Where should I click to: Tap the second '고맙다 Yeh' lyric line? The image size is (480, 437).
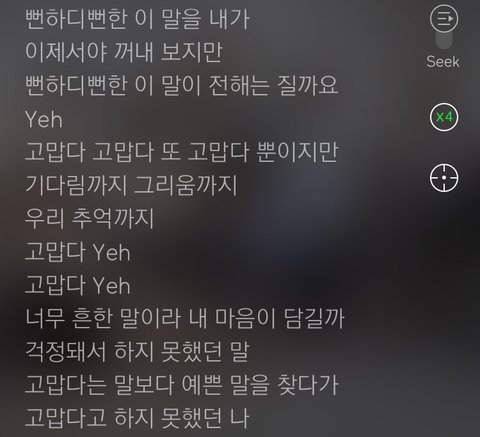(77, 285)
